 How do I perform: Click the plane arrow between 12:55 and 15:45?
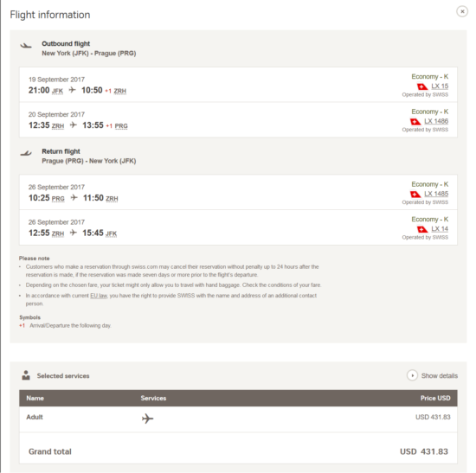click(x=74, y=233)
